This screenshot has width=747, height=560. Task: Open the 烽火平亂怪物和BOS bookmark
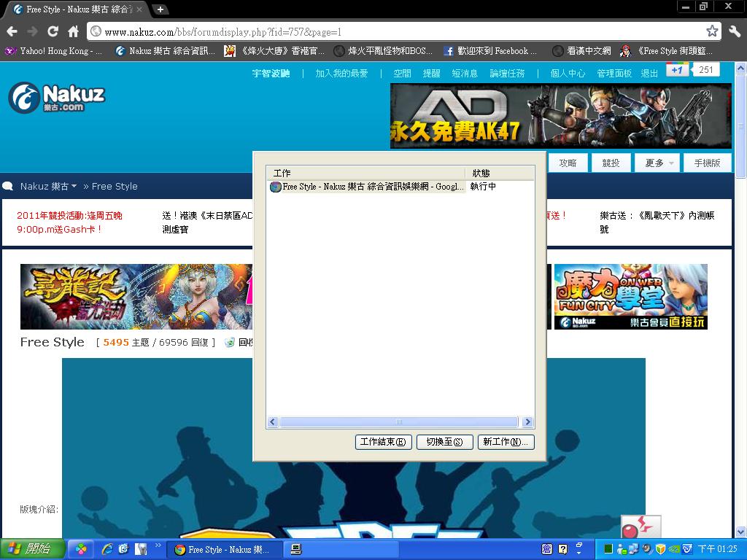[384, 51]
